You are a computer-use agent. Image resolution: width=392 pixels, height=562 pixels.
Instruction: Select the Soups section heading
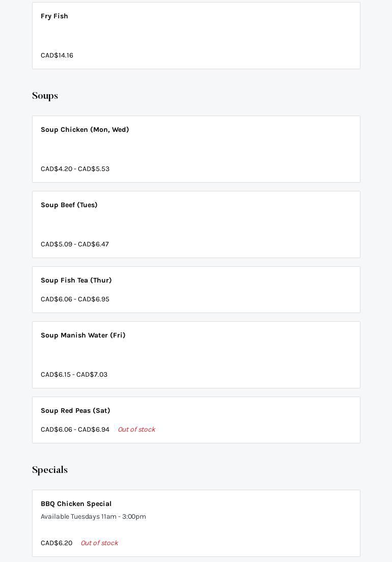pos(45,96)
